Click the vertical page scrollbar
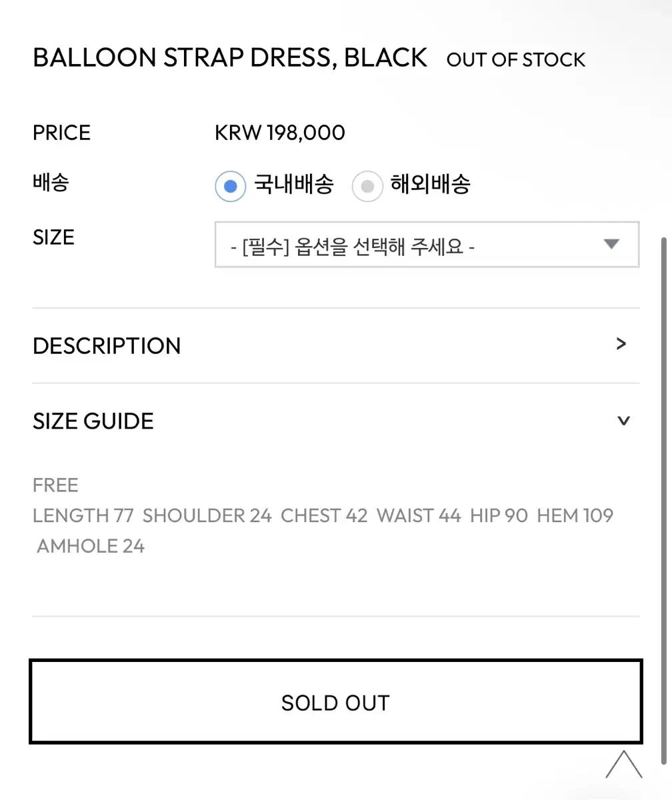Image resolution: width=672 pixels, height=800 pixels. 663,500
